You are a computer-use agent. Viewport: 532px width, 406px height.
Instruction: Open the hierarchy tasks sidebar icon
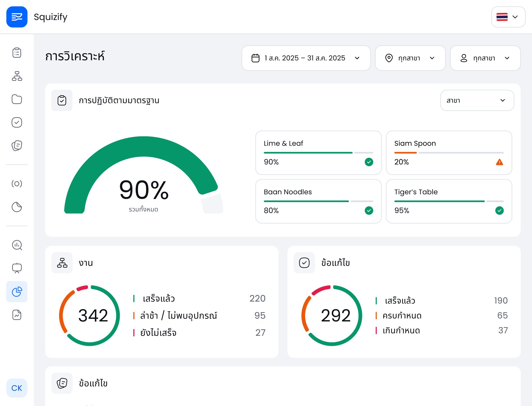[x=17, y=76]
